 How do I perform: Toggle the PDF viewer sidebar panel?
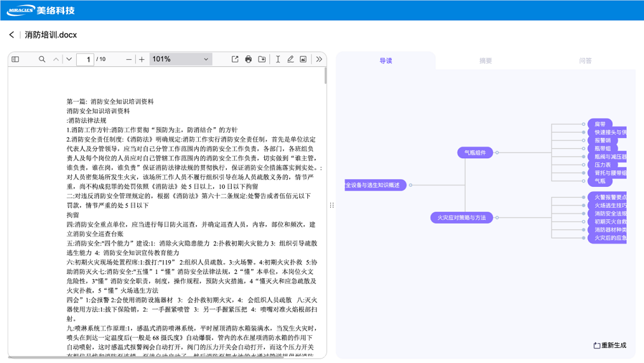[x=15, y=59]
